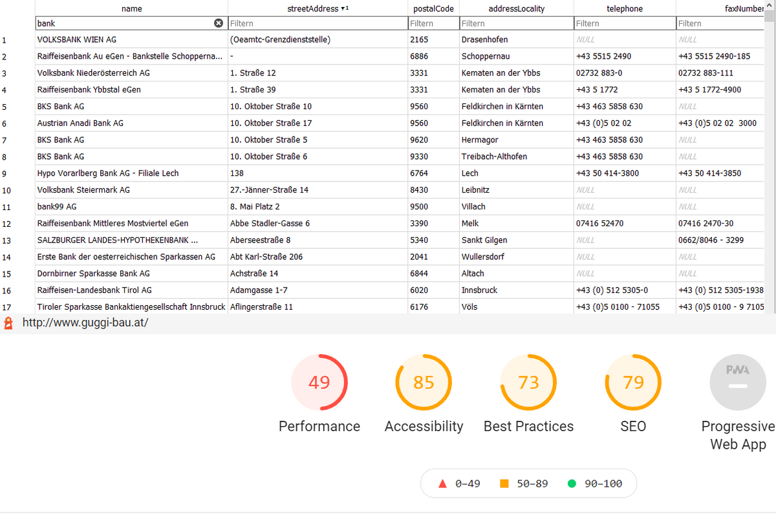Select postal code cell '2165'
Image resolution: width=776 pixels, height=532 pixels.
click(x=433, y=39)
